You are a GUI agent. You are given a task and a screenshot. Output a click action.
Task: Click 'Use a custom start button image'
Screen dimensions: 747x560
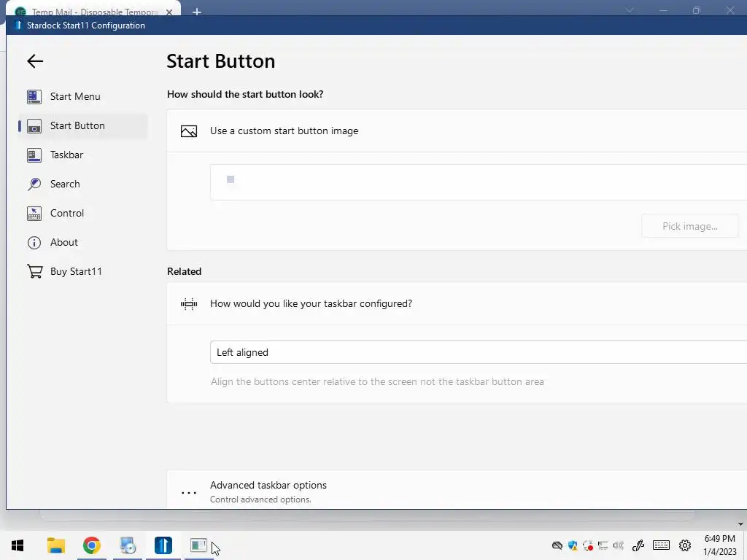pos(285,131)
